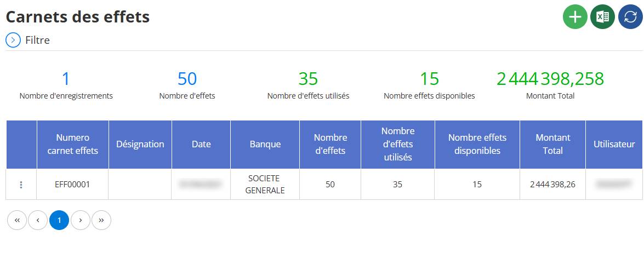The width and height of the screenshot is (644, 253).
Task: Click the Utilisateur column header
Action: click(x=614, y=145)
